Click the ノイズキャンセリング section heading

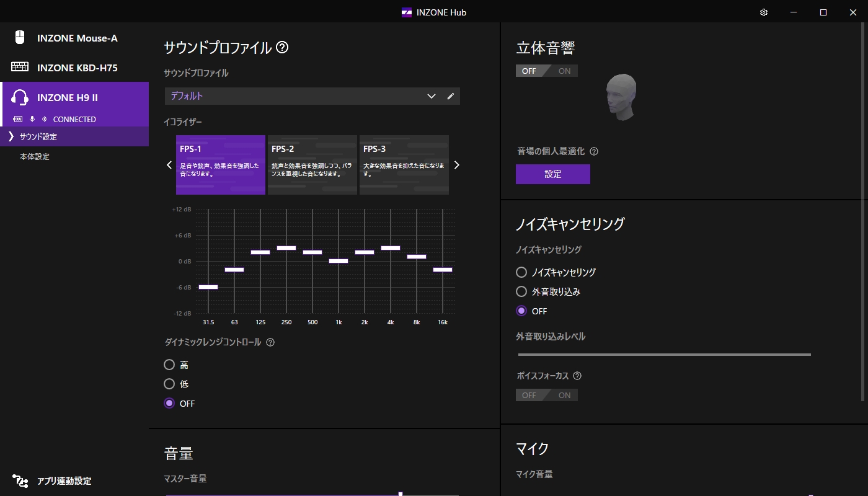(570, 224)
